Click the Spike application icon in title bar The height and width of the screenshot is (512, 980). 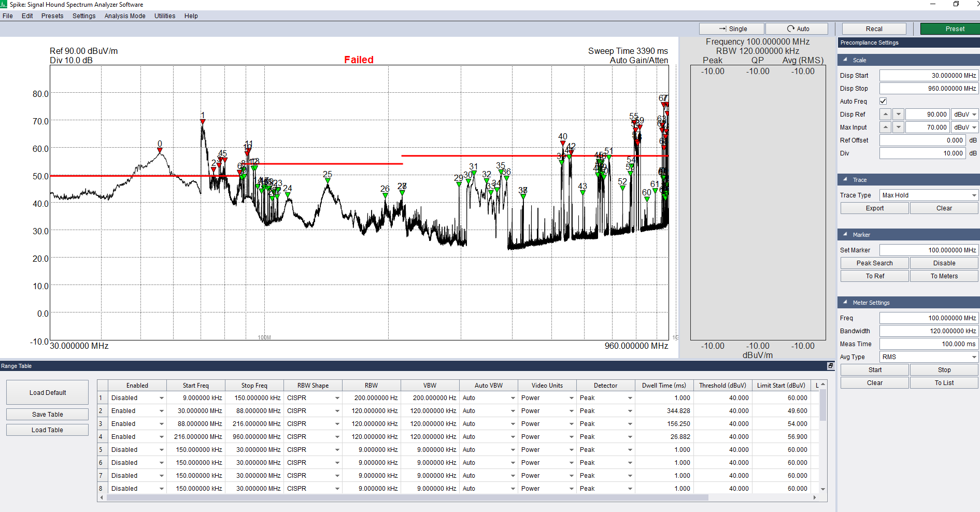[x=4, y=5]
